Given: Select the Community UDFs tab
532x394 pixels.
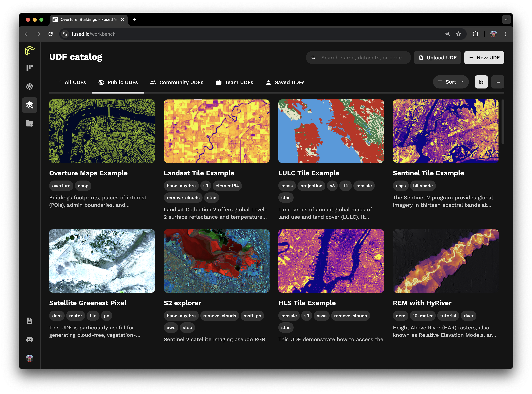Looking at the screenshot, I should (x=177, y=82).
